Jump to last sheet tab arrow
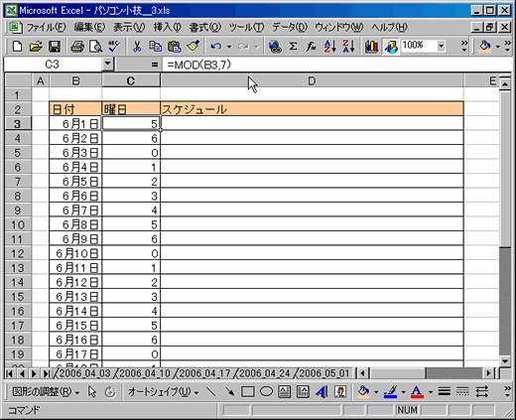This screenshot has width=516, height=420. point(47,373)
